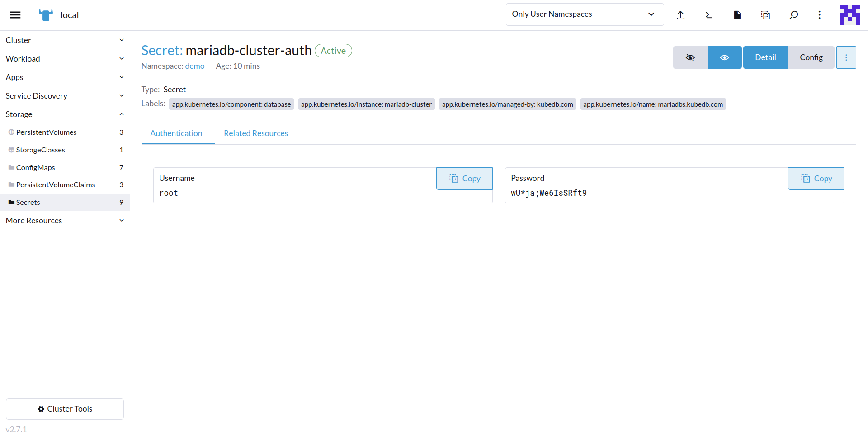Click the user avatar in top right
Viewport: 868px width, 440px height.
point(849,15)
